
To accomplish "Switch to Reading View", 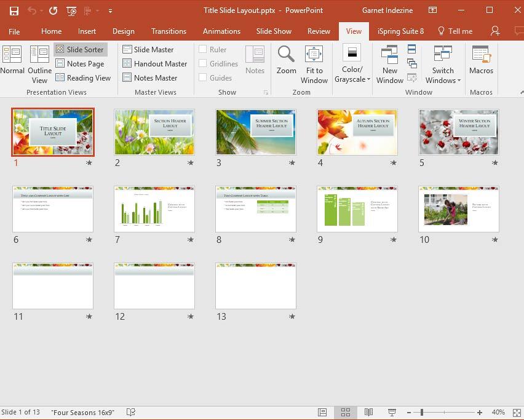I will (x=84, y=77).
